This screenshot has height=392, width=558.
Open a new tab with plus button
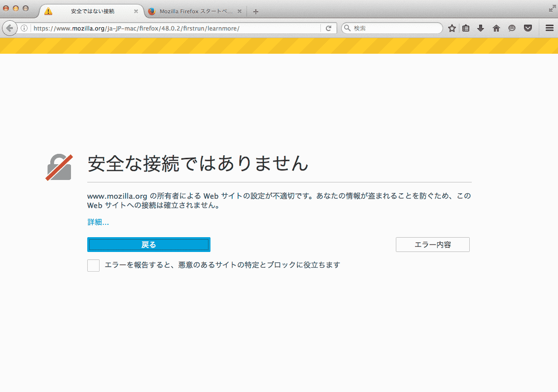255,12
